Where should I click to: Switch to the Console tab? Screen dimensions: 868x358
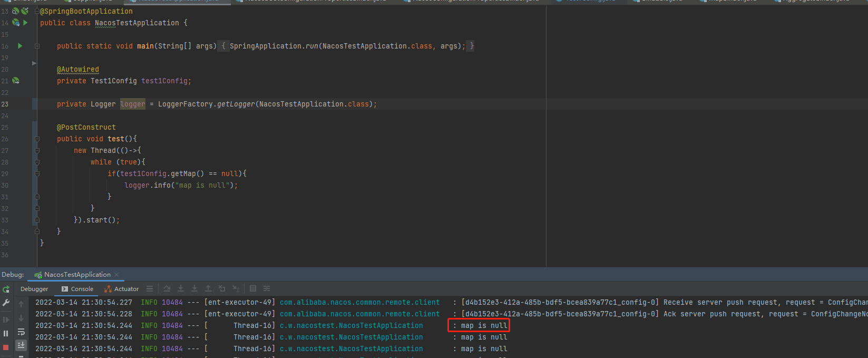click(77, 289)
